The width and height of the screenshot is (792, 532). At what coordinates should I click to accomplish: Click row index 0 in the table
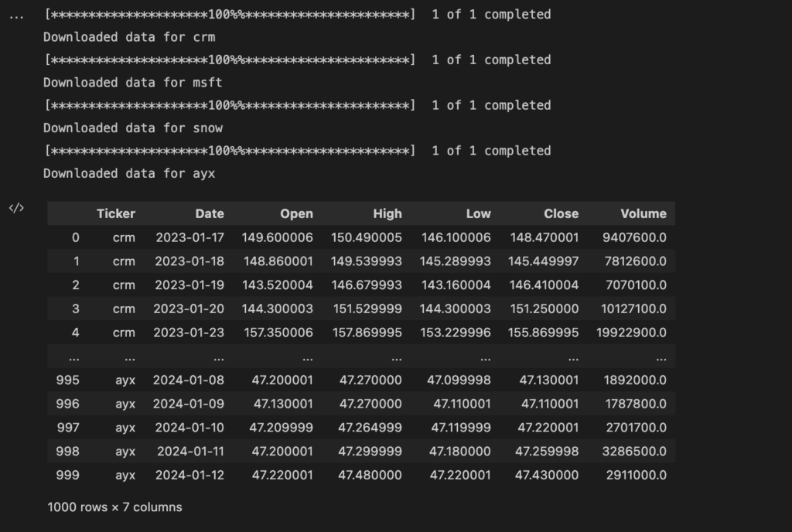[75, 237]
